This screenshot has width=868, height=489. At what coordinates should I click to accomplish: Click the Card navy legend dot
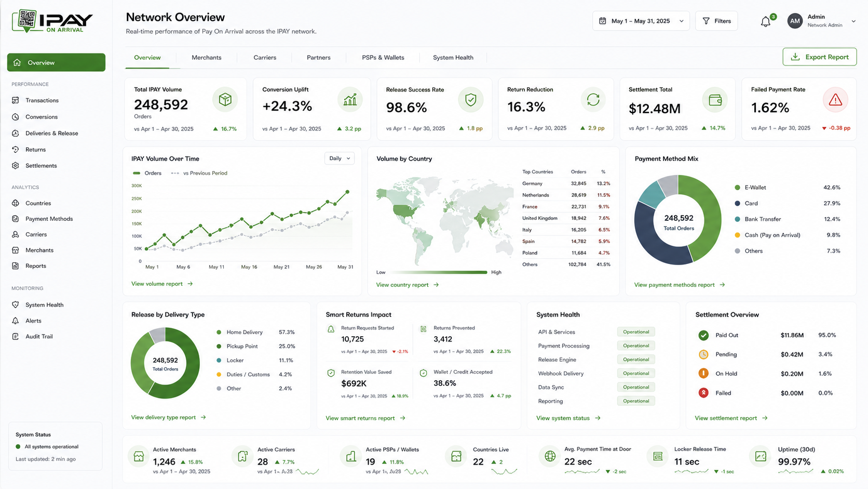point(737,204)
